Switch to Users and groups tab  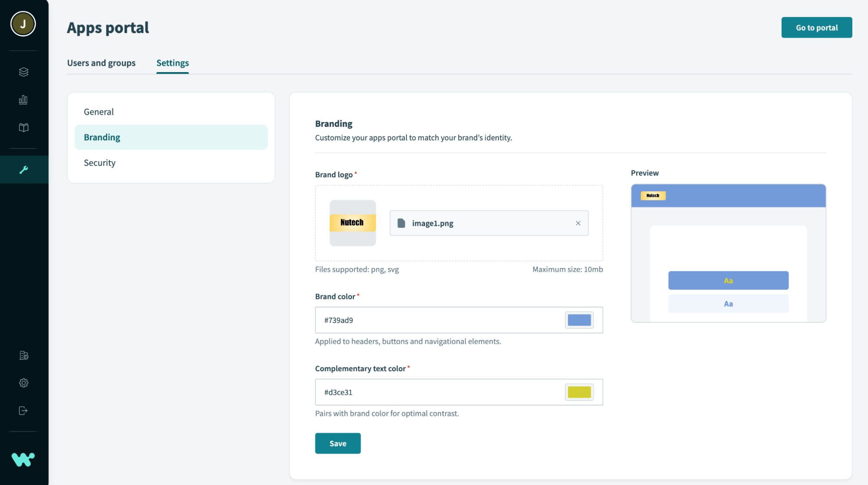click(101, 63)
